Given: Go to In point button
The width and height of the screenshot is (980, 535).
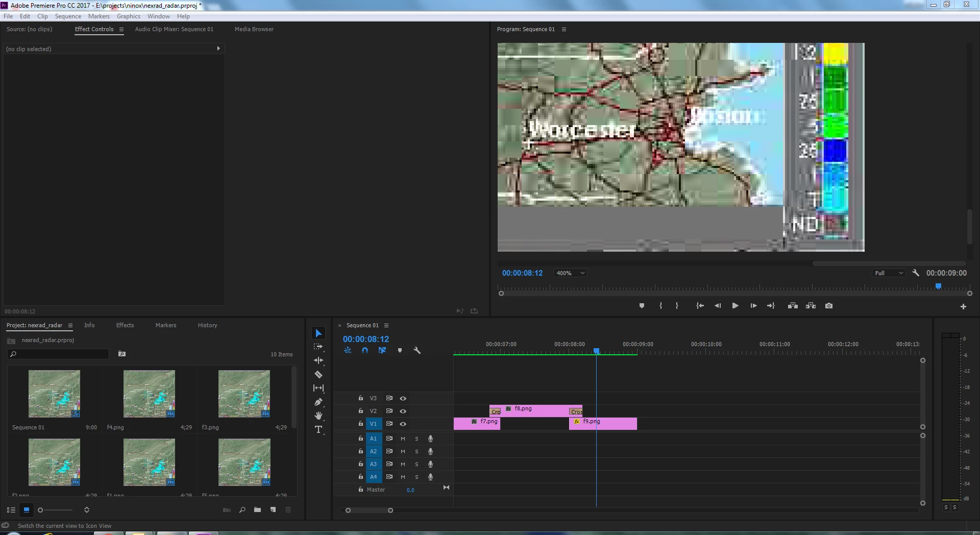Looking at the screenshot, I should tap(700, 306).
